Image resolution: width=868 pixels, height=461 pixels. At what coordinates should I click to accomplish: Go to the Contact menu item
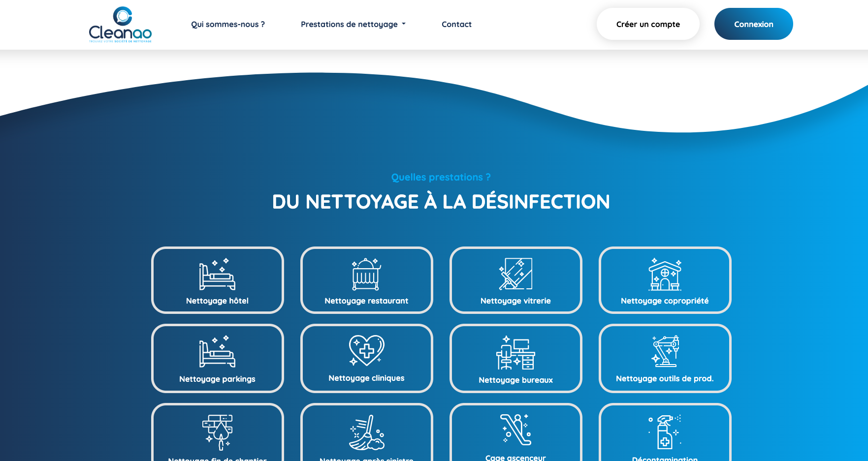(456, 24)
